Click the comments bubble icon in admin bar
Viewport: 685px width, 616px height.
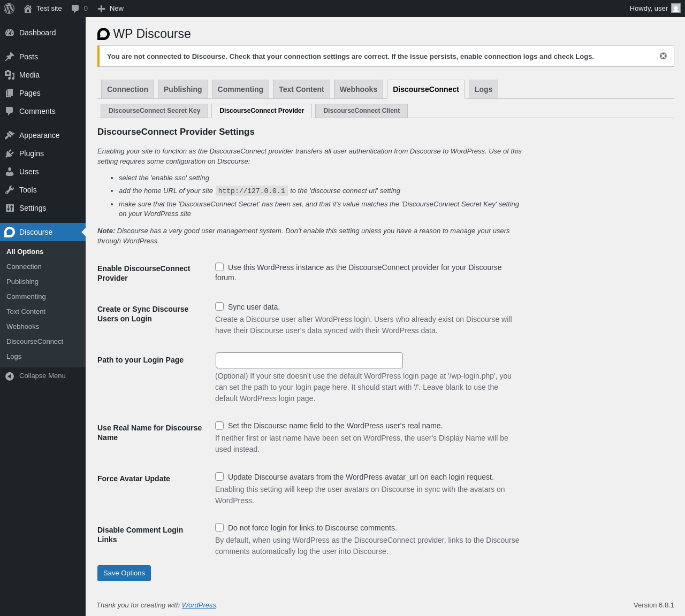pyautogui.click(x=75, y=9)
